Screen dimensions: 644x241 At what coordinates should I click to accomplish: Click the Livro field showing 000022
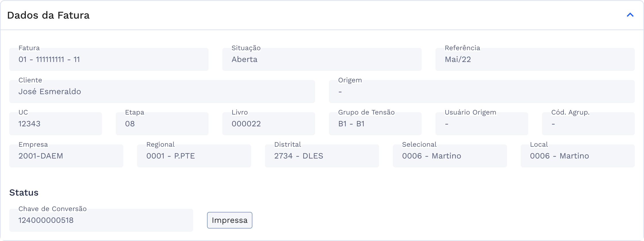tap(268, 124)
